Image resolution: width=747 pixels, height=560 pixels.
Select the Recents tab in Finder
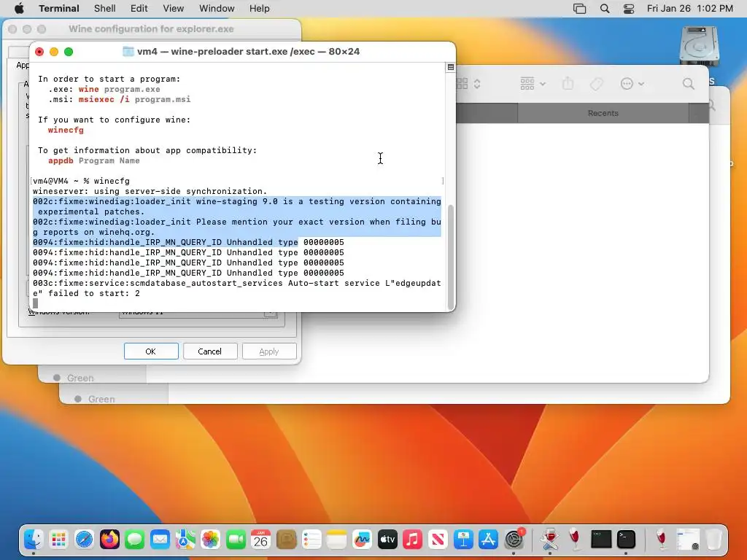603,113
